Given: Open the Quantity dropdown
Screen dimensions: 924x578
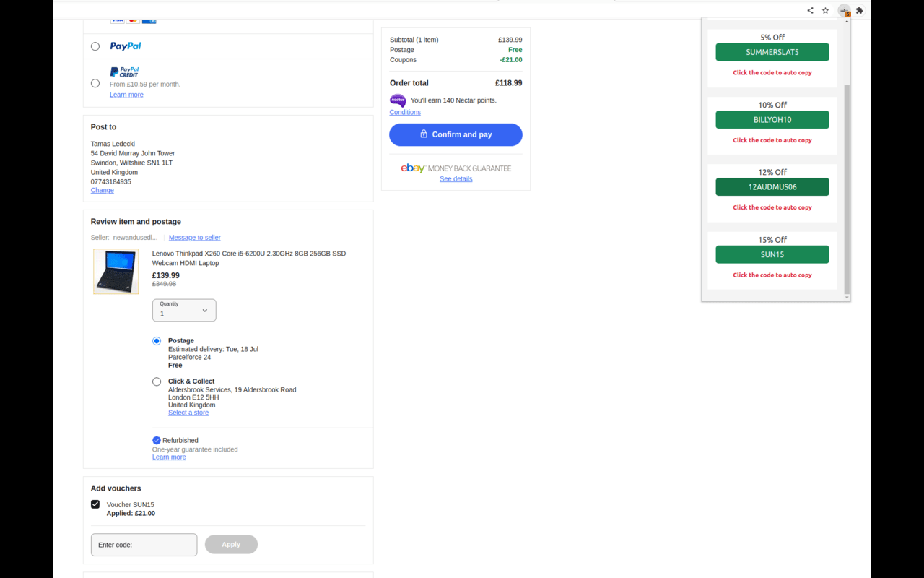Looking at the screenshot, I should pos(184,310).
